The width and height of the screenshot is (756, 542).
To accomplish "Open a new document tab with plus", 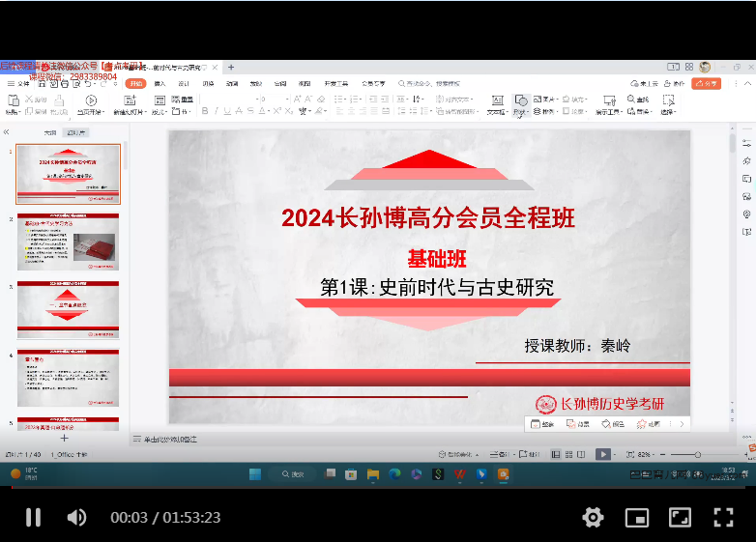I will pos(231,68).
